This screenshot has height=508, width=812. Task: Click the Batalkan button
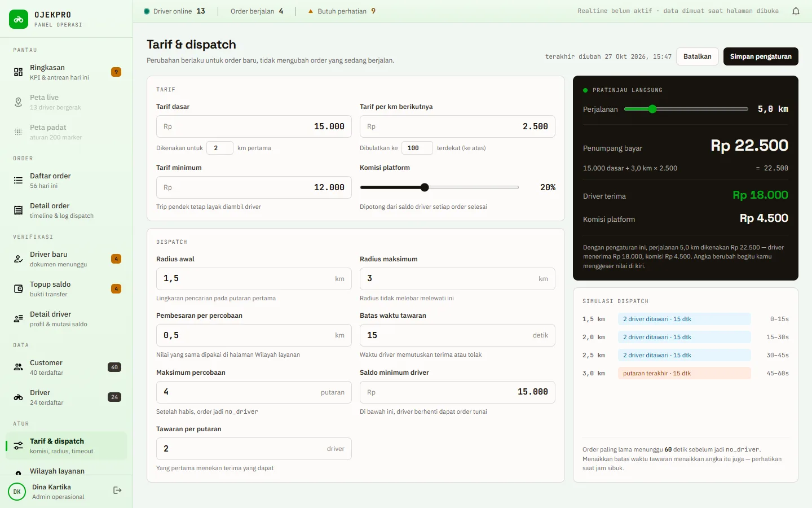point(698,56)
